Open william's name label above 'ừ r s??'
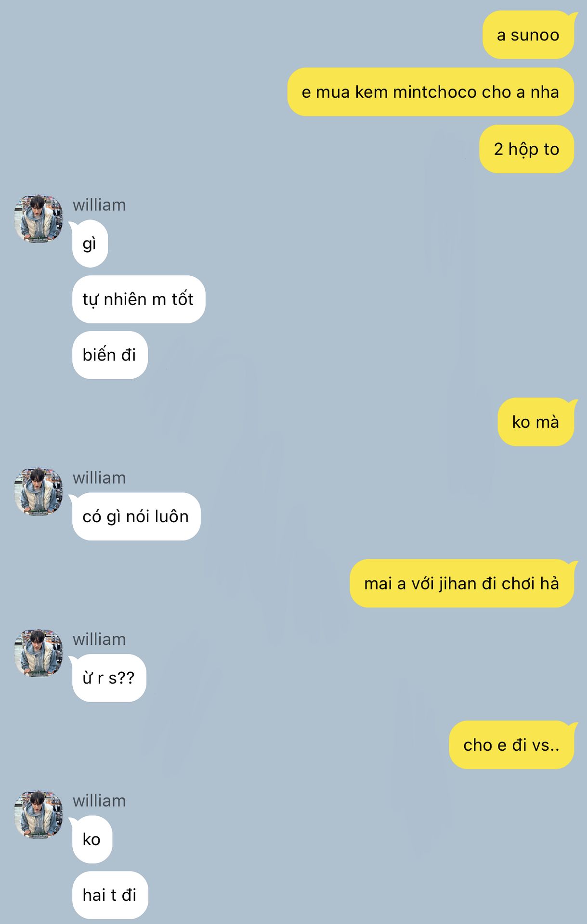The width and height of the screenshot is (587, 924). [99, 640]
